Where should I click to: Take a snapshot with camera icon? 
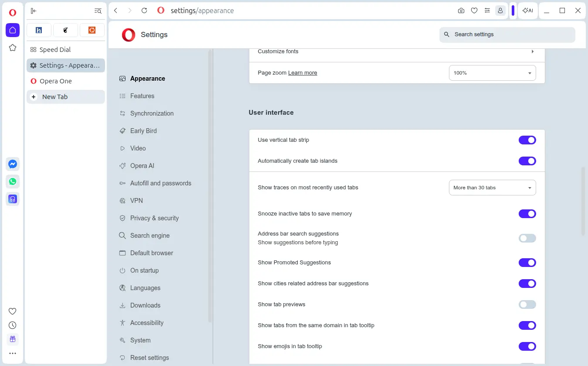461,11
